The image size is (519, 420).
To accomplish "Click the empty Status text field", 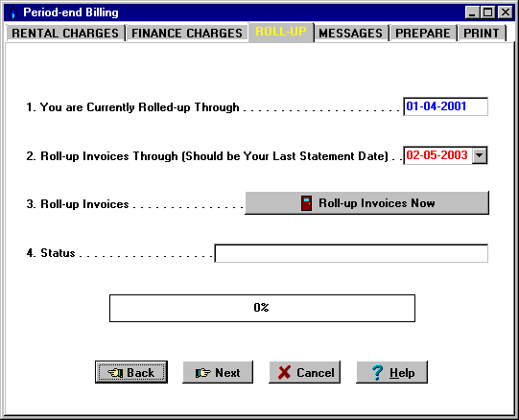I will [x=351, y=253].
